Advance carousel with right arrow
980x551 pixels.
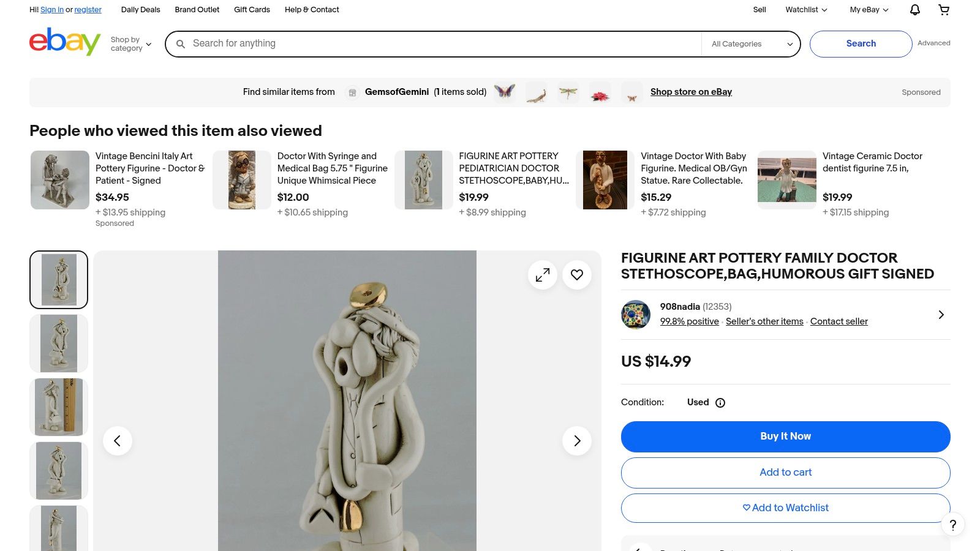point(576,440)
